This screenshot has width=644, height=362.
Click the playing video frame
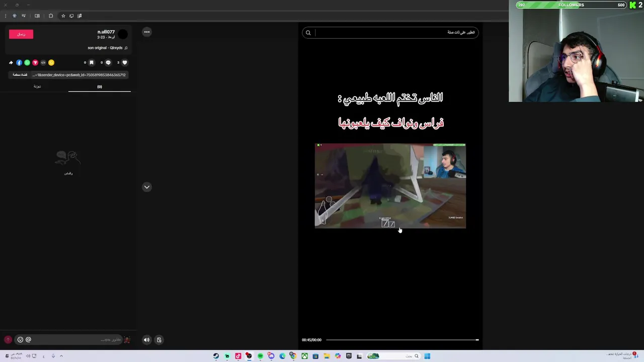point(390,186)
